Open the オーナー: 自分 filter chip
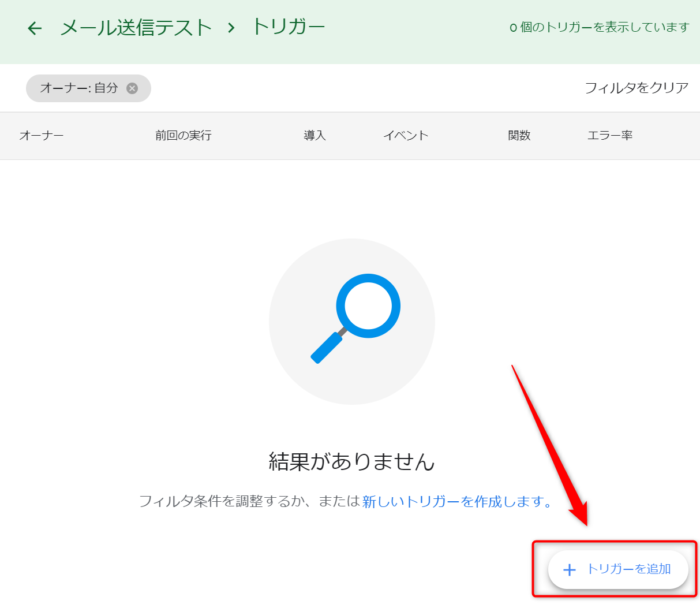 point(78,88)
